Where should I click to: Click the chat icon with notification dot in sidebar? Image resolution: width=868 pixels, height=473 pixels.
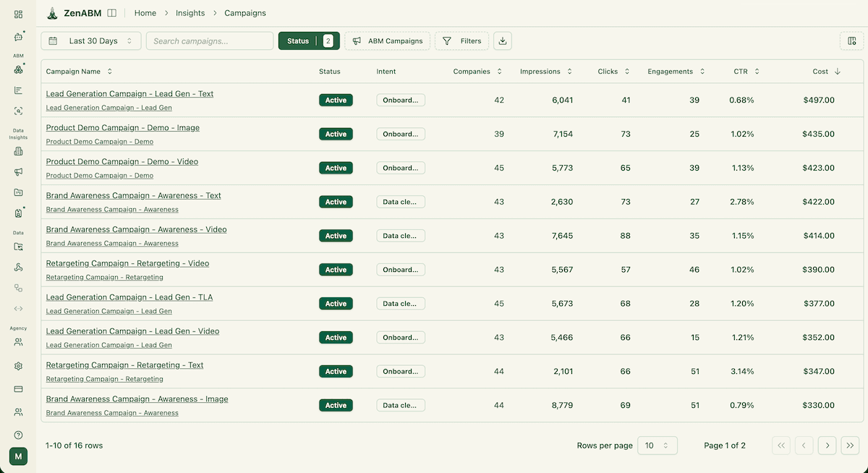(18, 38)
